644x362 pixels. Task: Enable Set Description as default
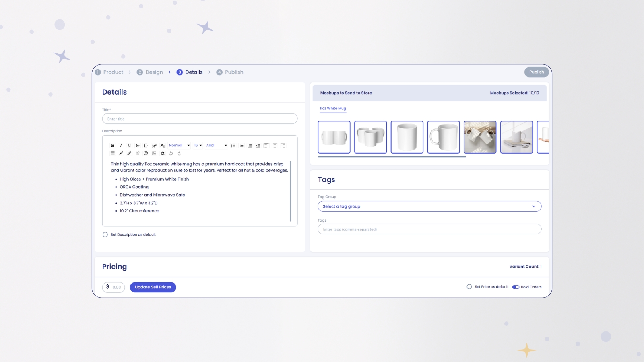point(105,234)
